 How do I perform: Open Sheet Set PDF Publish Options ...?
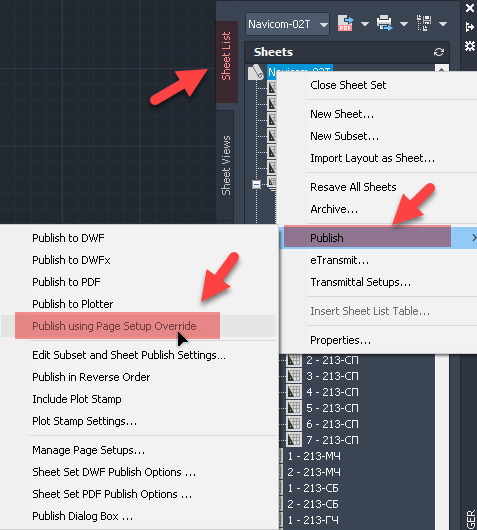112,494
